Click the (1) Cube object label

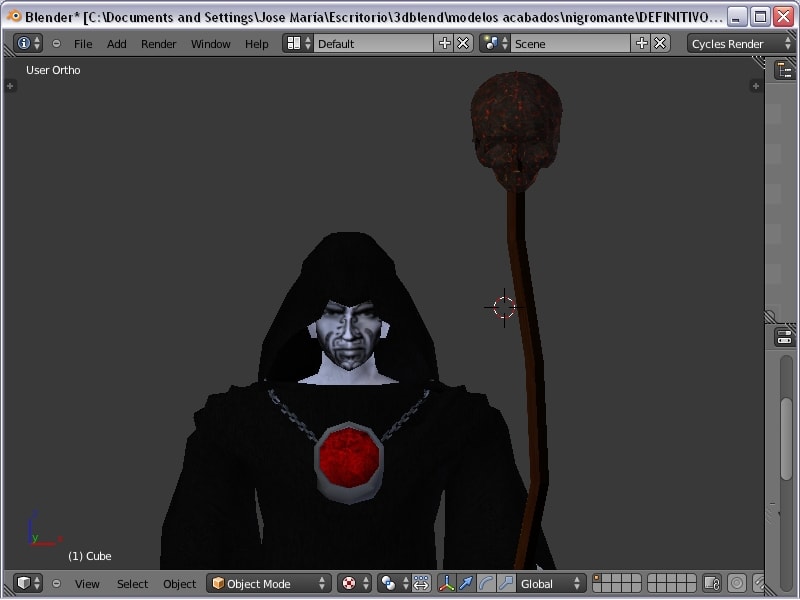(90, 556)
